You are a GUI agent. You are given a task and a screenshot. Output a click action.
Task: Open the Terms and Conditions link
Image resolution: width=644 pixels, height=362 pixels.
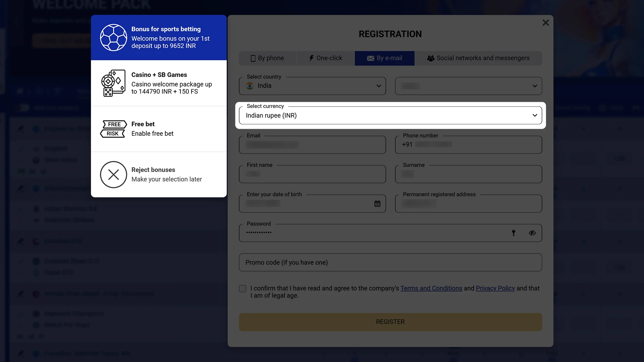coord(431,288)
